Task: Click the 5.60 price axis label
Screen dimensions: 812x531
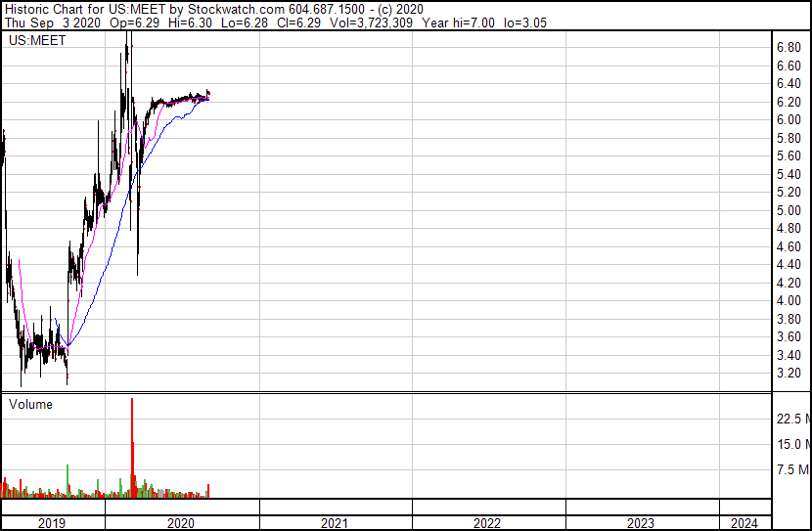Action: click(x=789, y=156)
